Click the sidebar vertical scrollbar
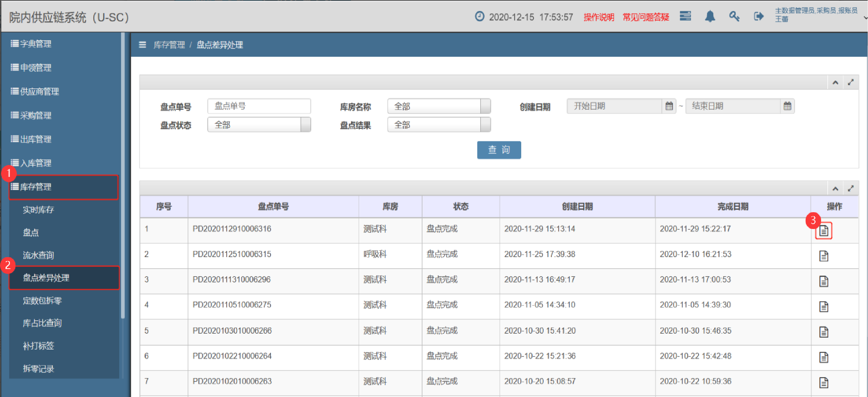Screen dimensions: 868x397 [x=123, y=175]
